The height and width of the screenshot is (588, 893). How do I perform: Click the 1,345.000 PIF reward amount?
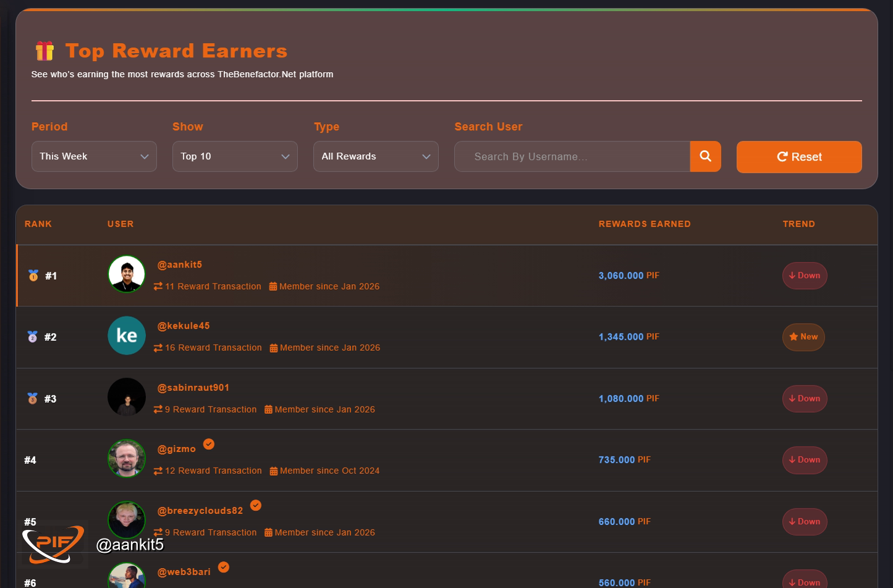pos(629,337)
